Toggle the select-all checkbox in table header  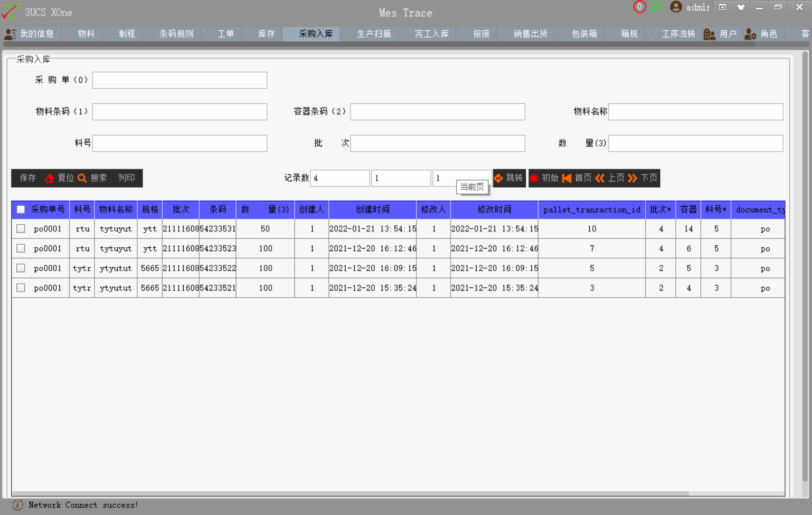[21, 210]
